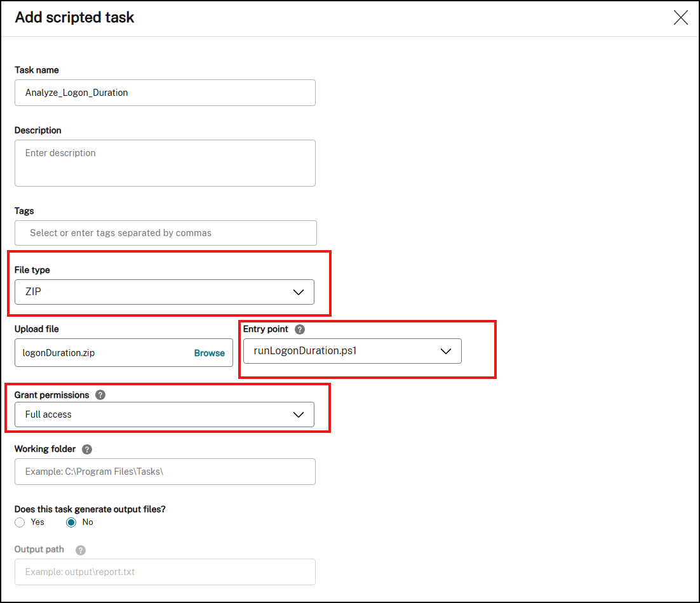700x603 pixels.
Task: Click the Output path text field
Action: point(165,572)
